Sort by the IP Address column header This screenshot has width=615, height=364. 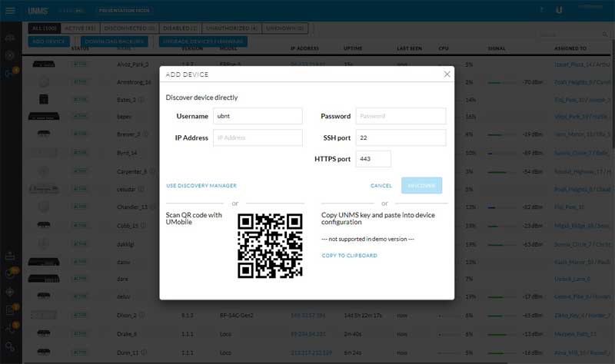tap(304, 48)
